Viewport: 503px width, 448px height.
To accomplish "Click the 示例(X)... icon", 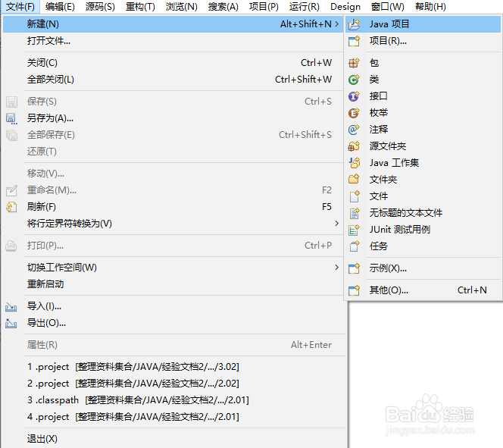I will pyautogui.click(x=355, y=268).
